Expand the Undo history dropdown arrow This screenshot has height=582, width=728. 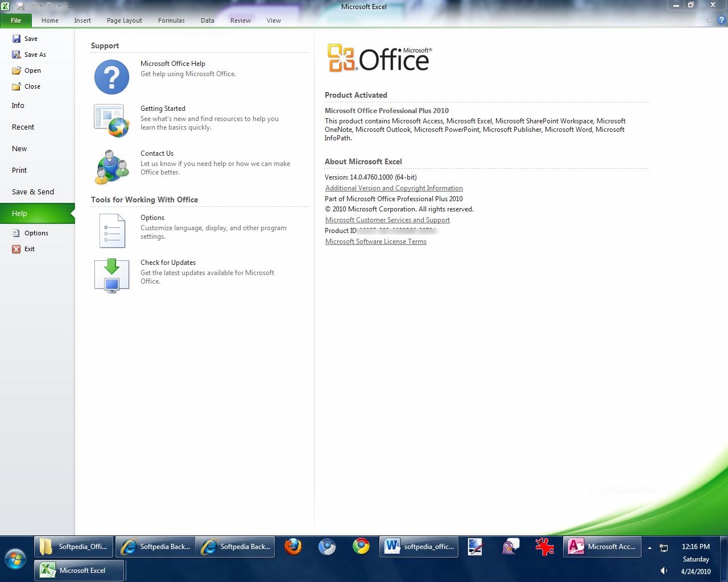click(41, 7)
